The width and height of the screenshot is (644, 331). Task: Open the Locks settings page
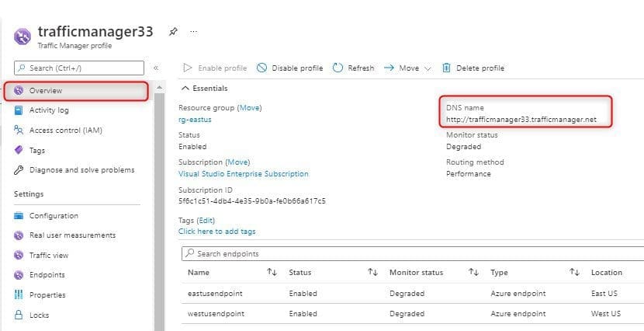pyautogui.click(x=39, y=315)
